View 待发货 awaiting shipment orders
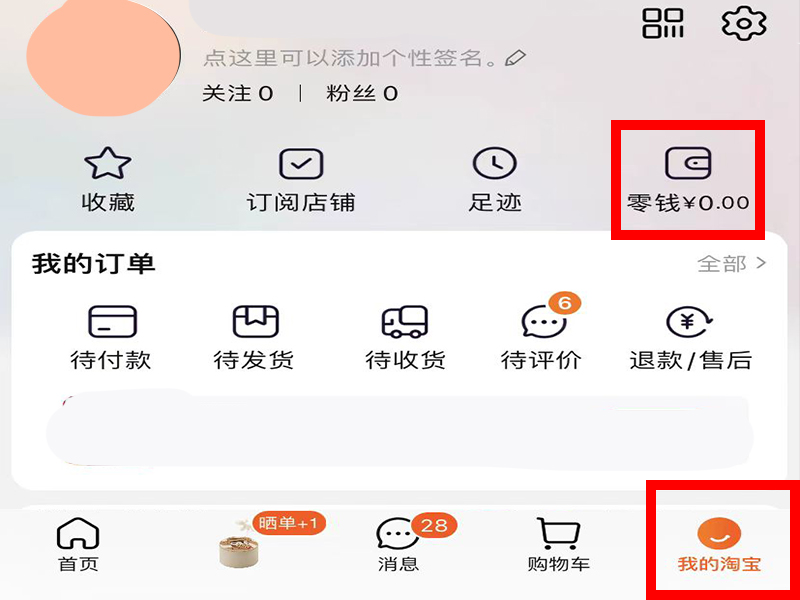This screenshot has height=600, width=800. coord(255,337)
